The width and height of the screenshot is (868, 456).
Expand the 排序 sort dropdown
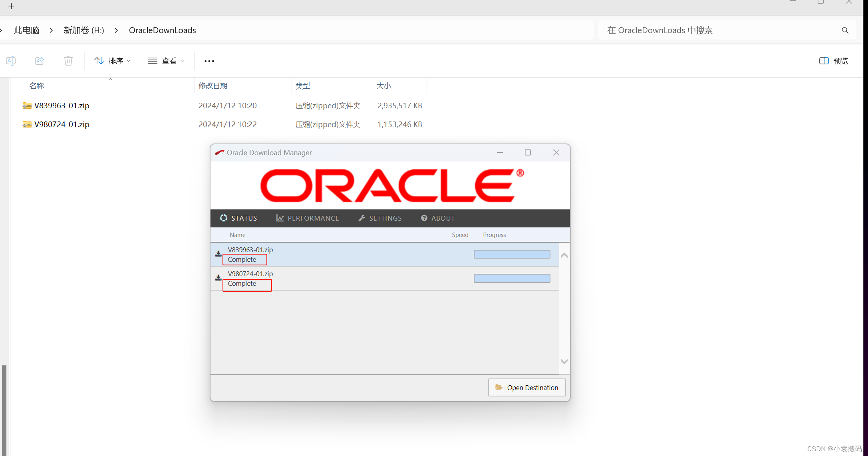click(x=113, y=61)
